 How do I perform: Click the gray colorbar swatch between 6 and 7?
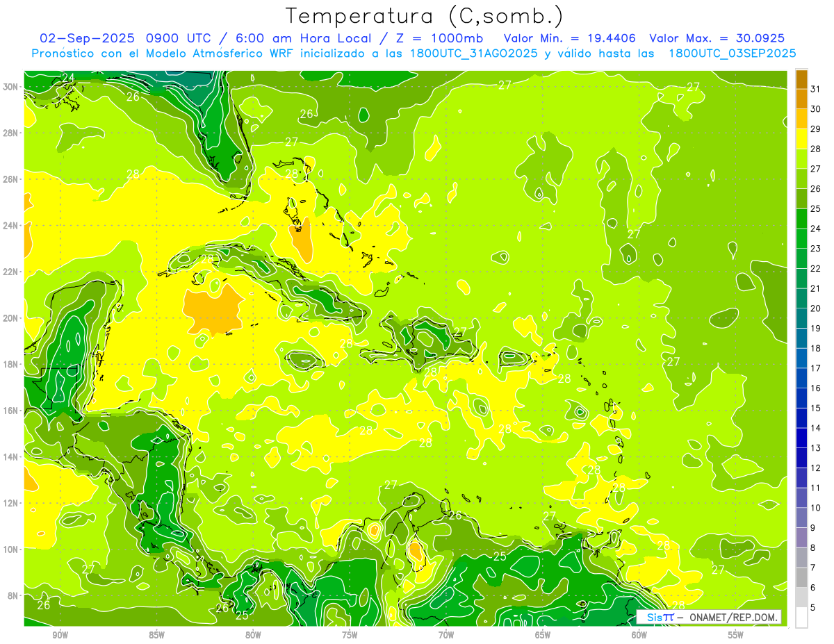pyautogui.click(x=801, y=577)
